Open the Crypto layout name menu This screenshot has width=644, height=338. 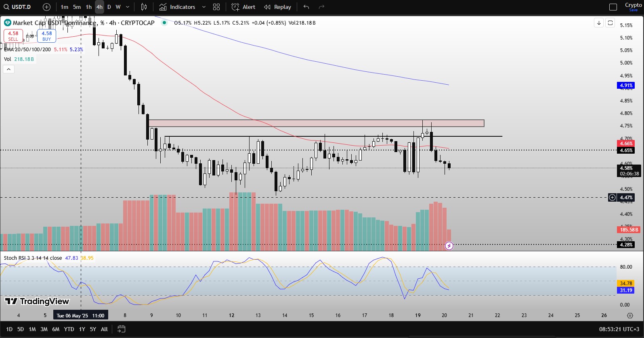[x=633, y=5]
